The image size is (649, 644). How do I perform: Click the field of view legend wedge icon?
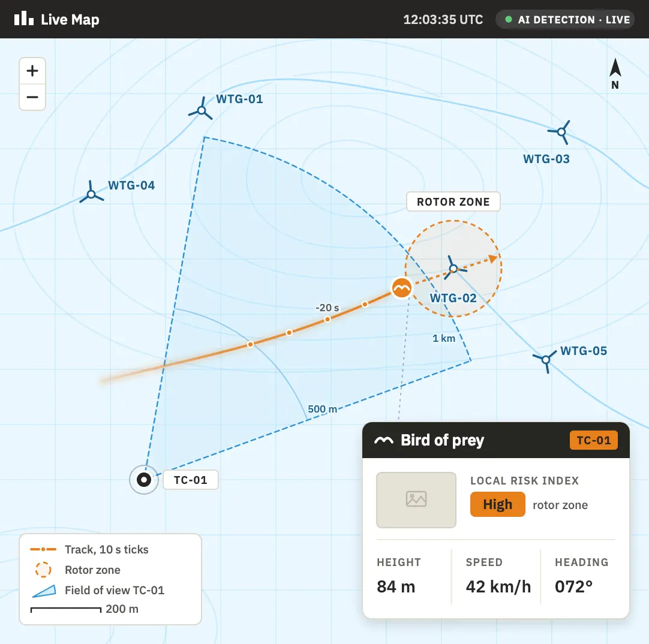[x=44, y=591]
